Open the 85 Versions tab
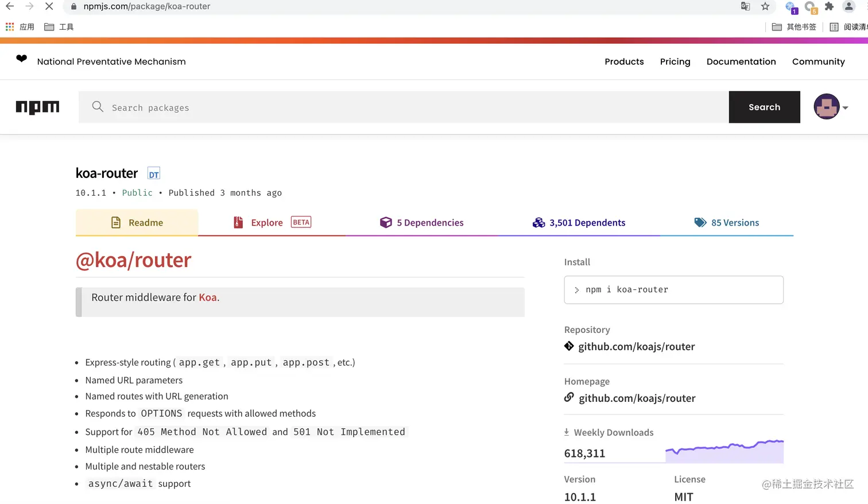The image size is (868, 504). pyautogui.click(x=727, y=223)
